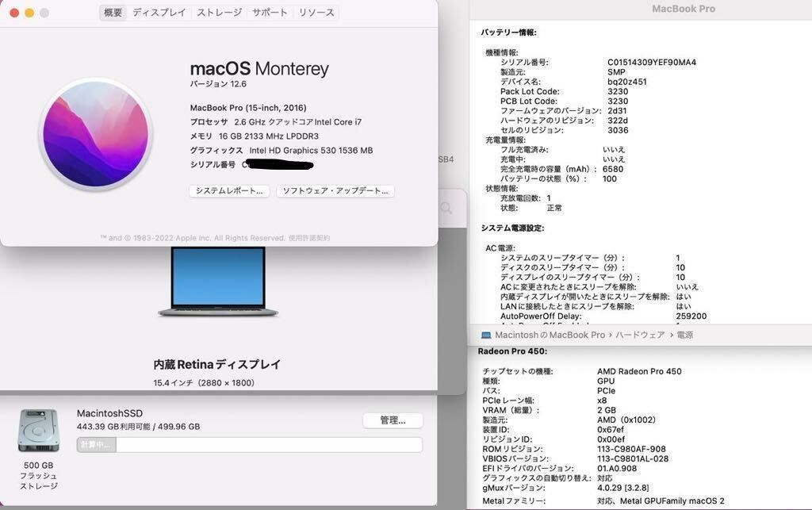Click the 'MacintoshSSD' volume name
Viewport: 812px width, 510px height.
point(109,413)
